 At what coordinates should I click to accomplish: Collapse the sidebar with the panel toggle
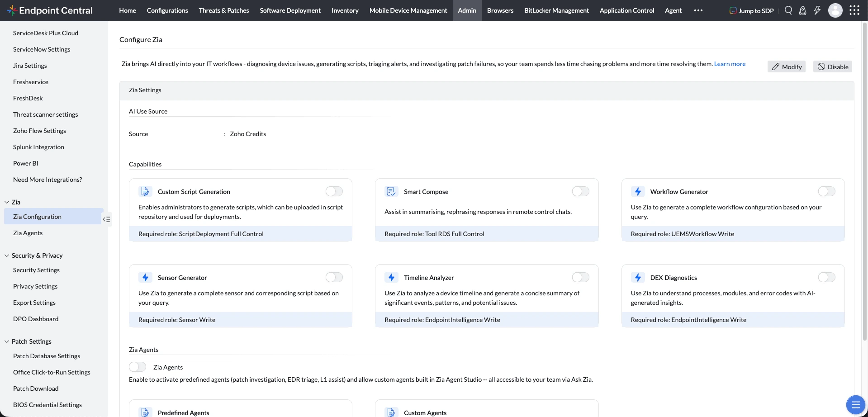tap(107, 219)
